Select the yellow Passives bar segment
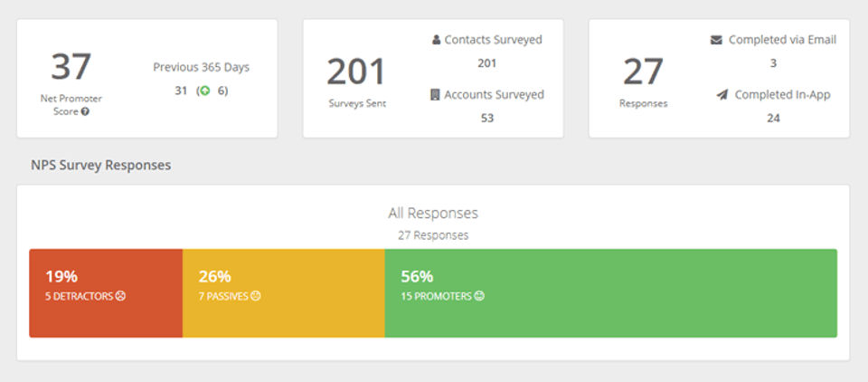Viewport: 868px width, 382px height. (283, 292)
